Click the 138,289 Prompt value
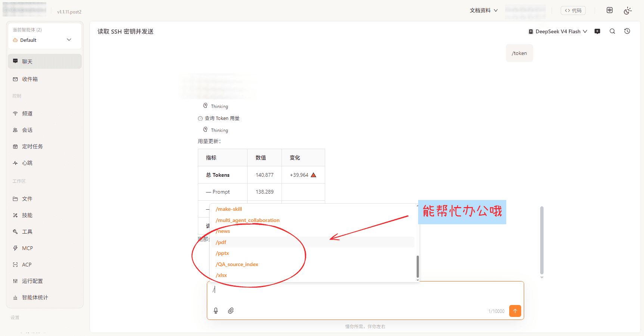Image resolution: width=644 pixels, height=336 pixels. [265, 192]
